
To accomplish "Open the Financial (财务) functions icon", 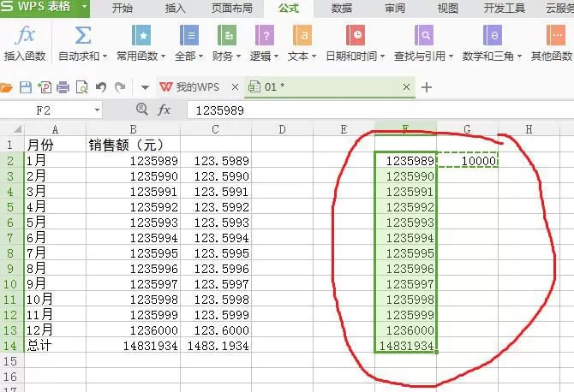I will pos(226,35).
